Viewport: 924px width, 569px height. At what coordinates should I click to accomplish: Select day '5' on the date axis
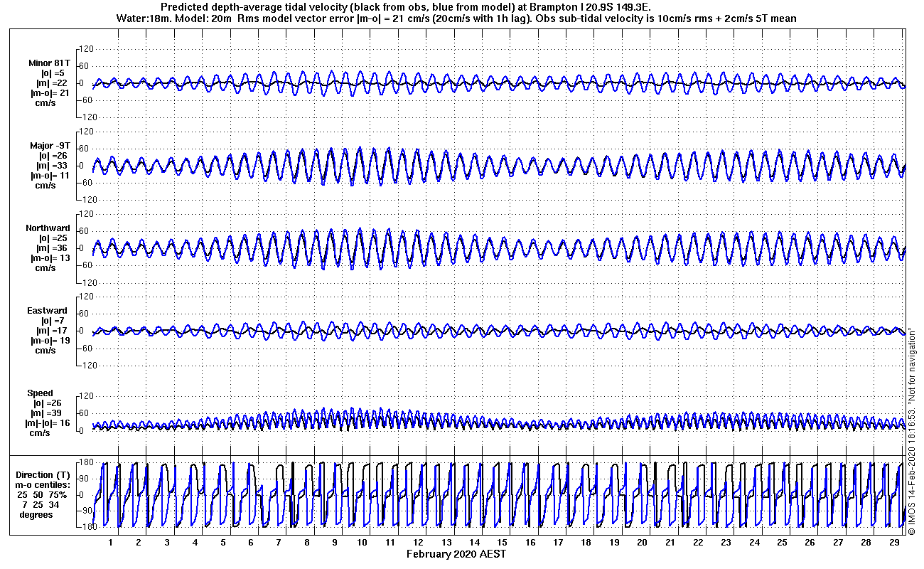coord(222,542)
